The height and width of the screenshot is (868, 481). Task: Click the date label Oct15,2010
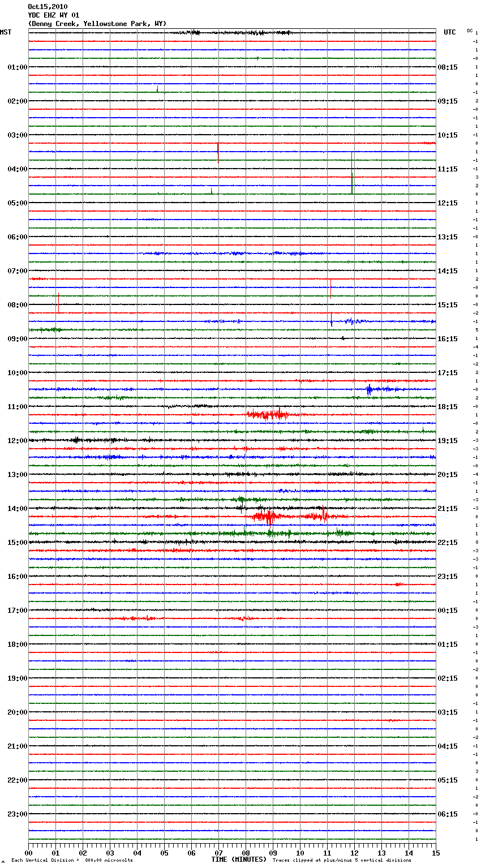tap(48, 7)
